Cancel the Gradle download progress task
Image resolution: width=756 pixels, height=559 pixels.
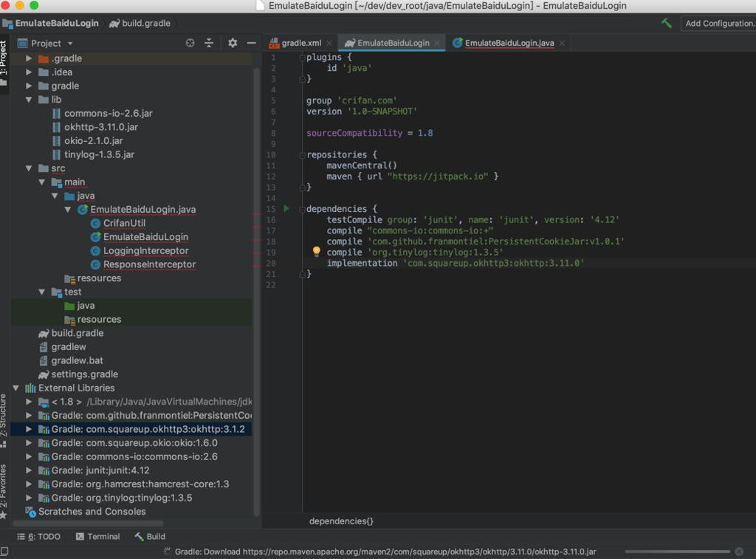tap(739, 552)
